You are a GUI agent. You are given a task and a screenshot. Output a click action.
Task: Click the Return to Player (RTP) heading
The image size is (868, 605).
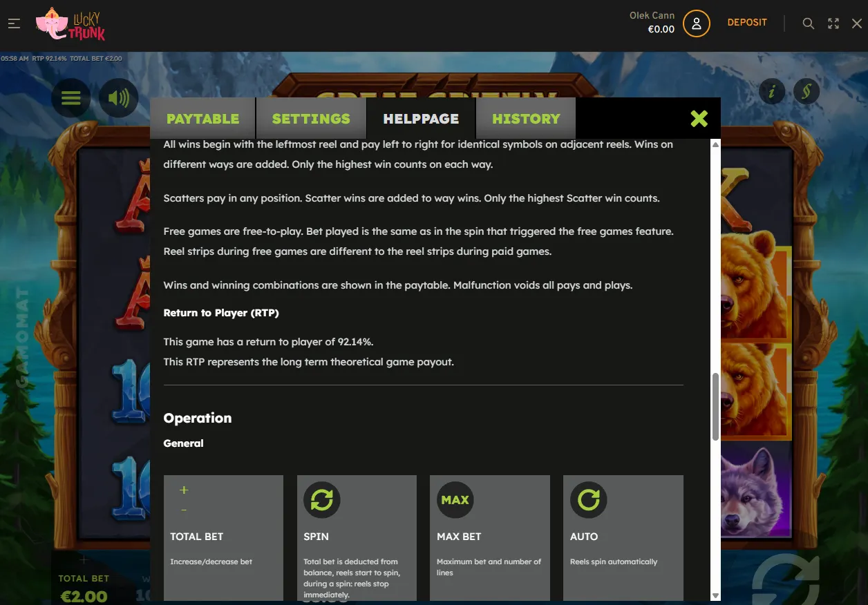click(221, 313)
